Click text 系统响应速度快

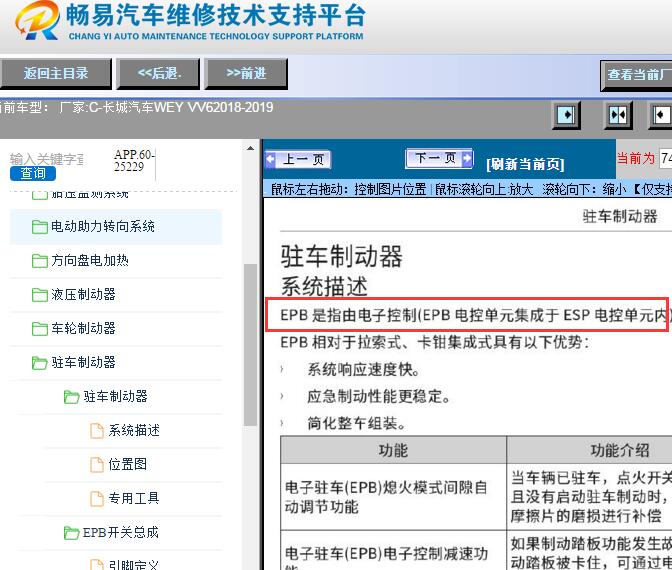364,369
